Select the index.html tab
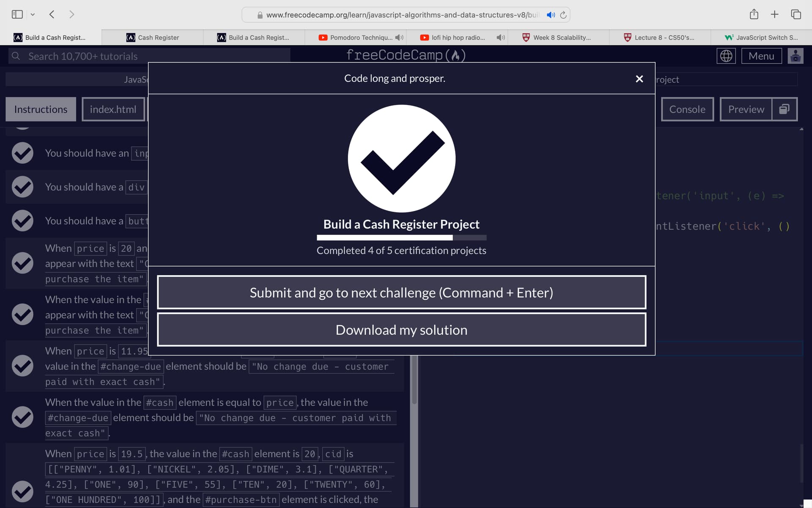The height and width of the screenshot is (508, 812). coord(113,109)
